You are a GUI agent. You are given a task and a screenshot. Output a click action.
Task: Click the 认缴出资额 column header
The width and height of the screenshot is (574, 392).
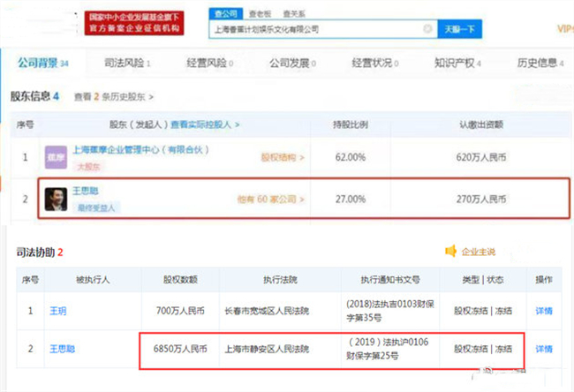click(481, 124)
